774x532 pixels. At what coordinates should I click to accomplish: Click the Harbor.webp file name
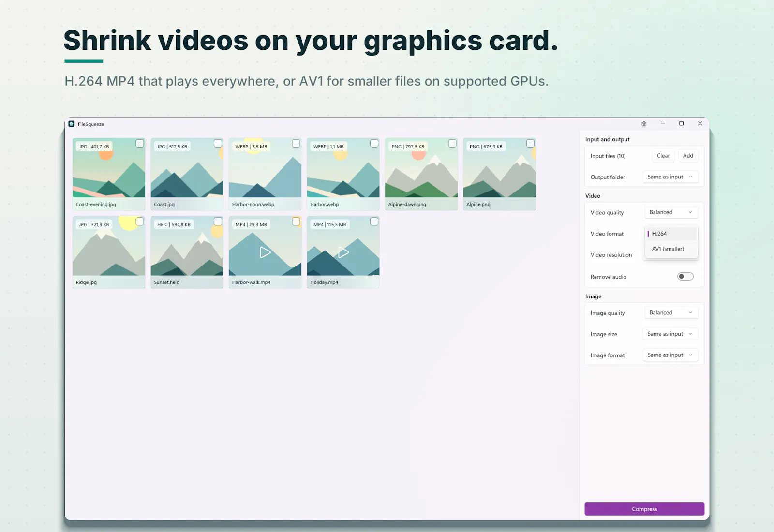[325, 205]
